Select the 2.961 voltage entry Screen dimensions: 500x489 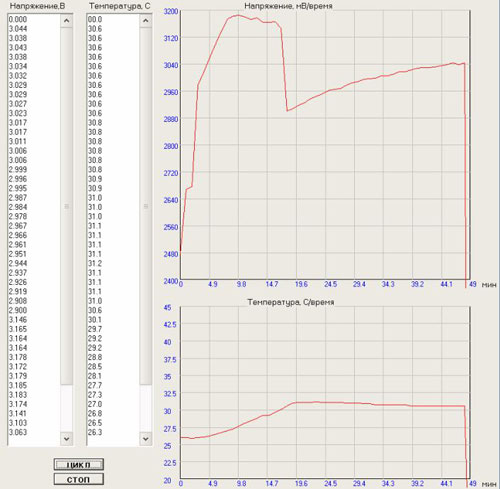[x=18, y=244]
